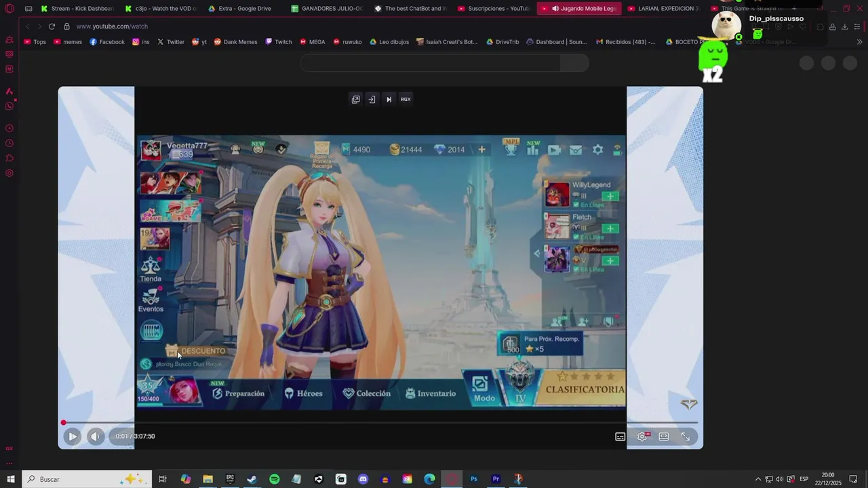Open the MEGA bookmark
The height and width of the screenshot is (488, 868).
313,42
